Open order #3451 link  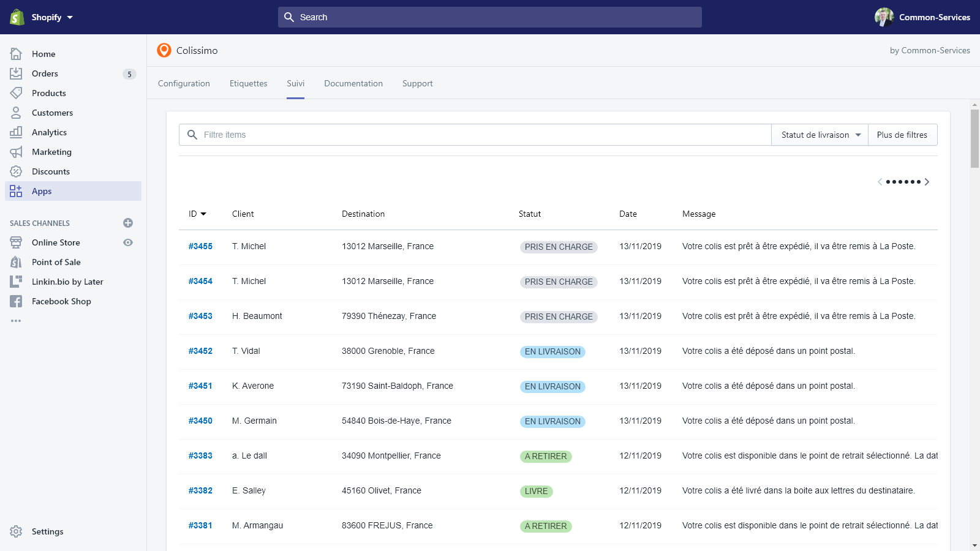(200, 386)
